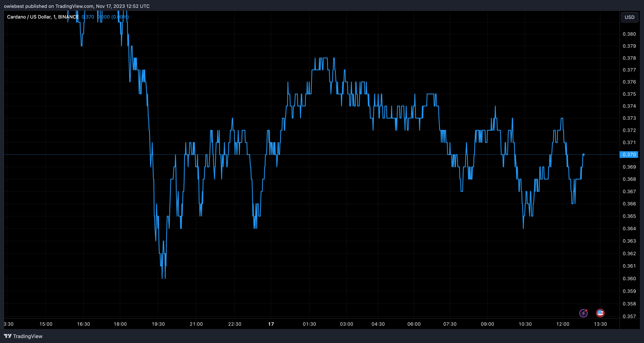Open the USD currency selector
644x343 pixels.
[629, 17]
